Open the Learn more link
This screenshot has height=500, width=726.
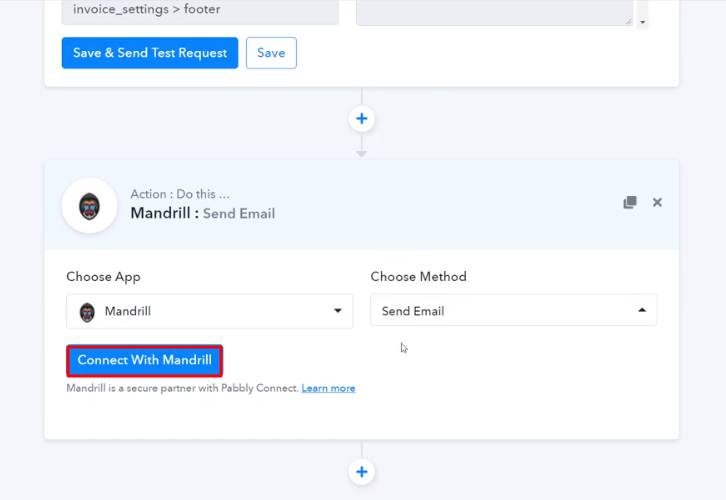coord(328,388)
